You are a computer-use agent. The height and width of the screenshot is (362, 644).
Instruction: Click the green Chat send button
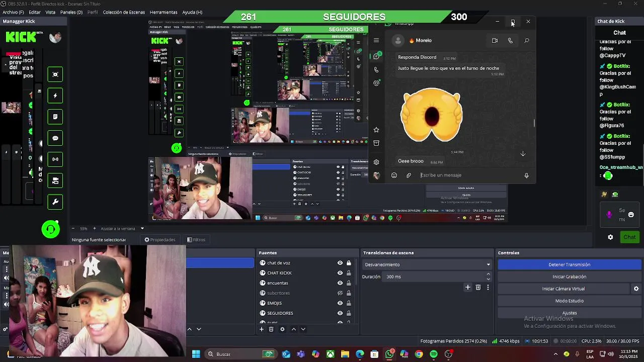(x=630, y=237)
